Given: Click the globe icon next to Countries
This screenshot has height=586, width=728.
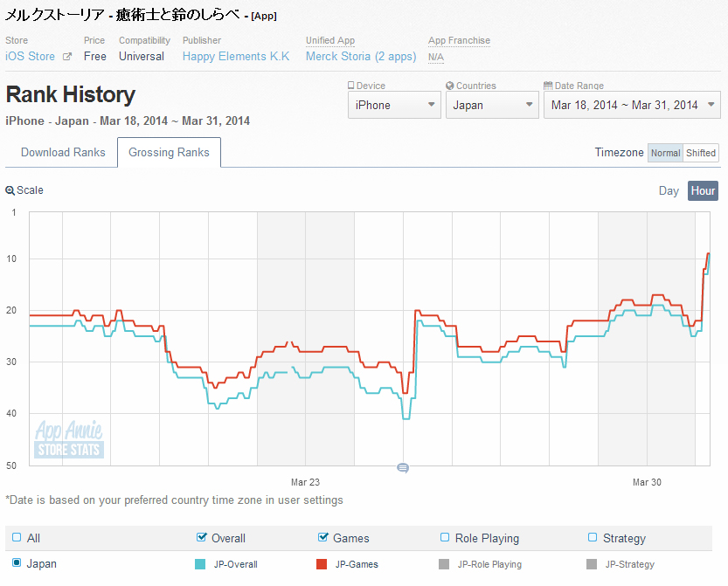Looking at the screenshot, I should 449,86.
